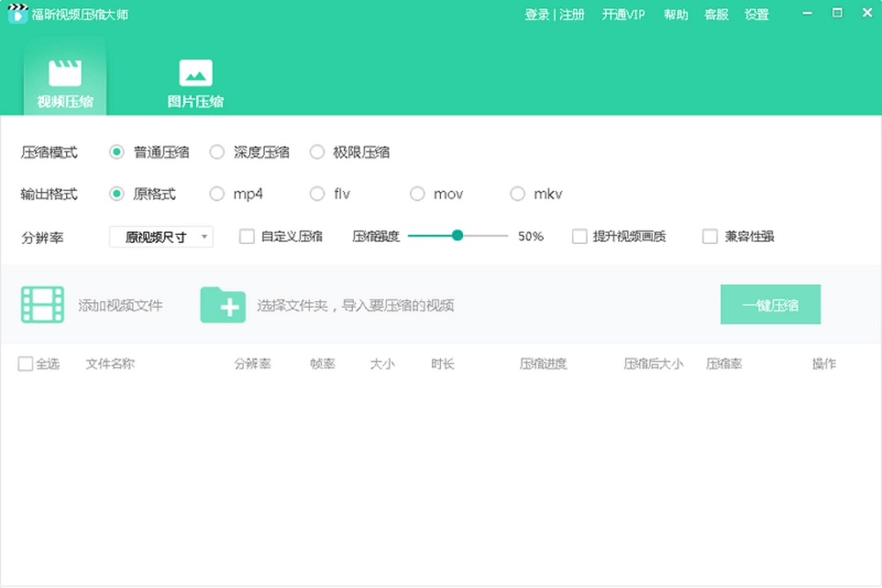Enable the 自定义压缩 checkbox
The image size is (882, 588).
pos(246,235)
